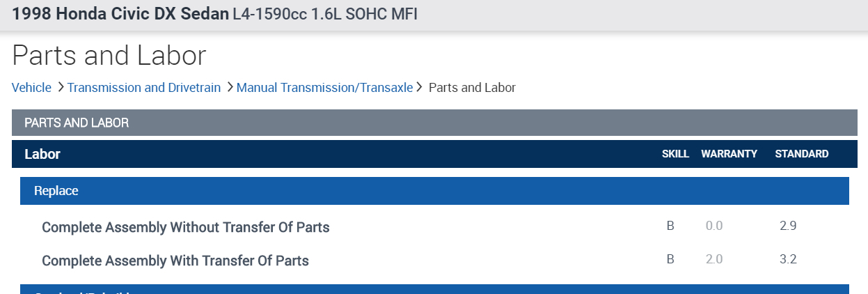This screenshot has height=294, width=868.
Task: Select Complete Assembly Without Transfer Of Parts
Action: [186, 227]
